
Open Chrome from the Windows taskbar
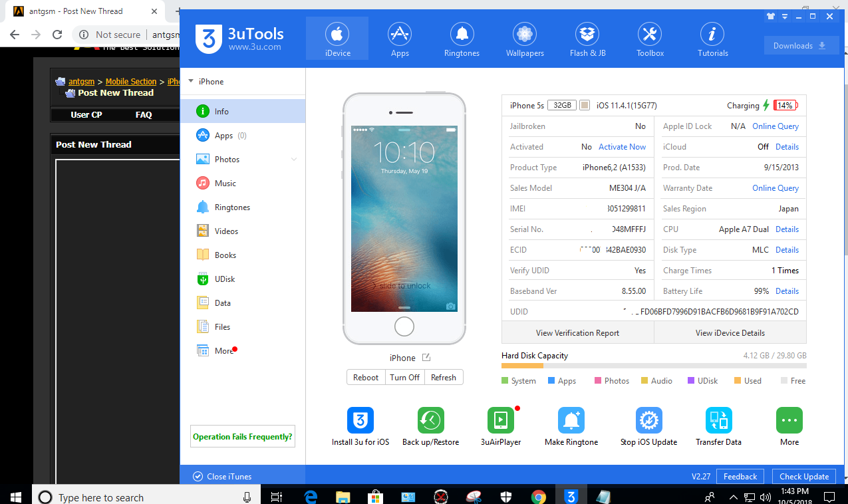point(539,497)
